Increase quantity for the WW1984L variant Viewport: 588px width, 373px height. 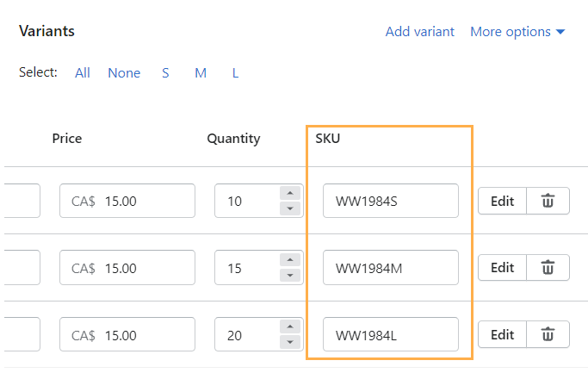(x=290, y=328)
